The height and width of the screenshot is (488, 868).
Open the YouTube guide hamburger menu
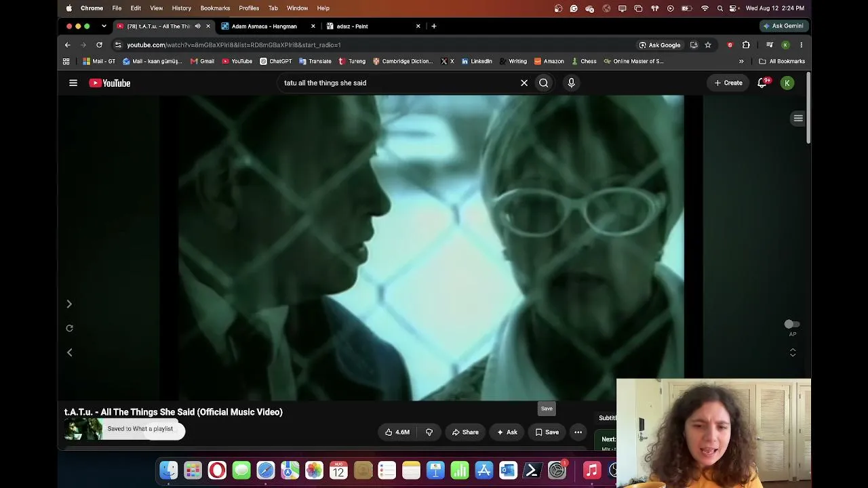(73, 83)
